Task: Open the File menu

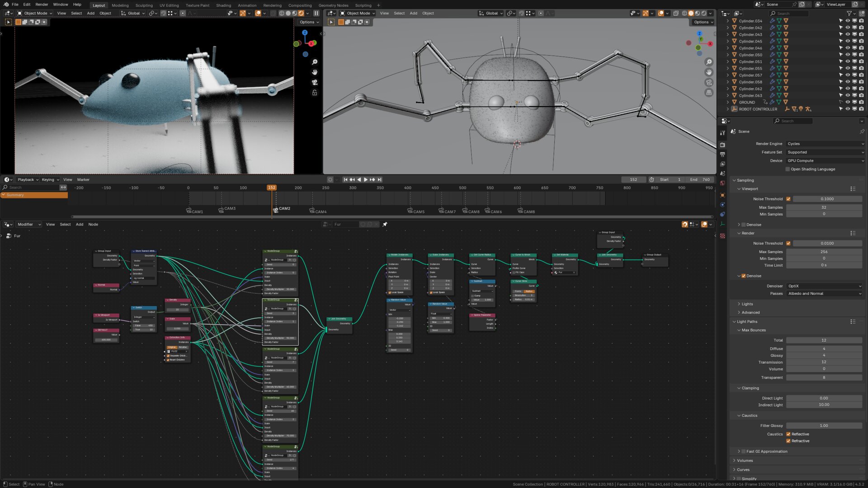Action: (x=15, y=5)
